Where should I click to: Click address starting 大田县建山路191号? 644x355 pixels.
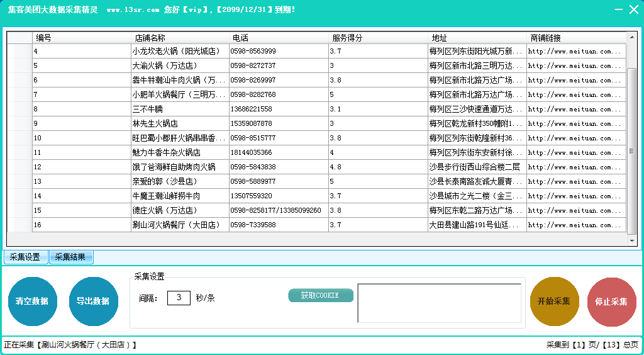coord(475,225)
